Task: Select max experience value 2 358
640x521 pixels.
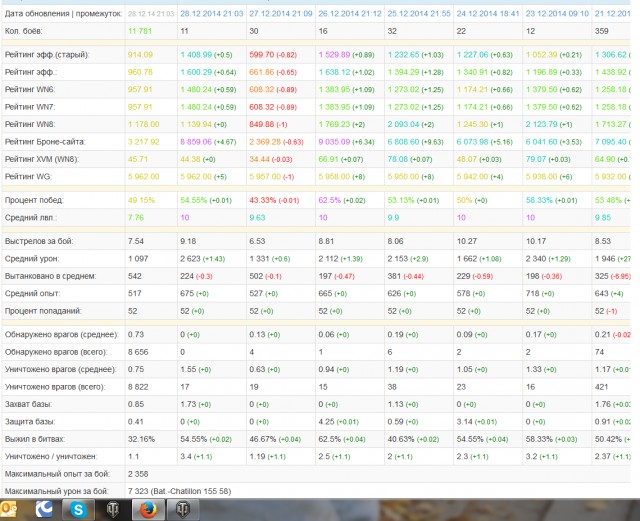Action: coord(138,474)
